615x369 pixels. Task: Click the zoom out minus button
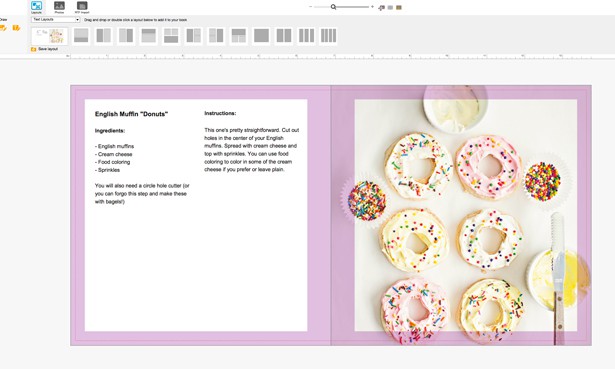(311, 7)
